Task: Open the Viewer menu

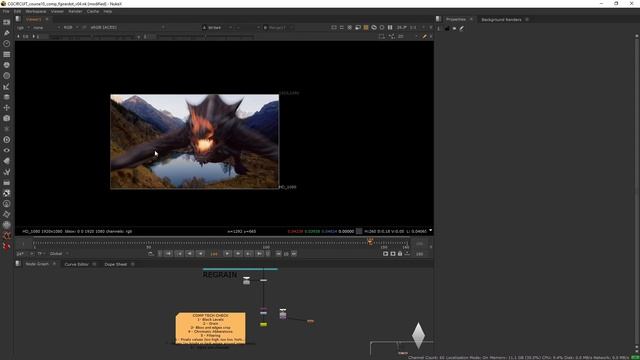Action: 57,11
